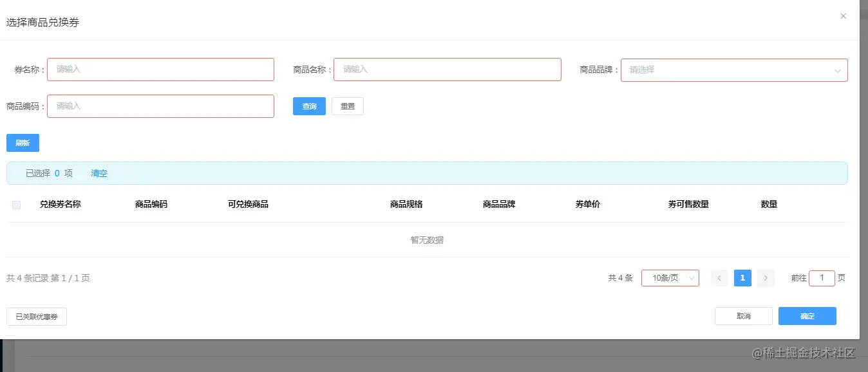
Task: Click the 前往 page number input
Action: click(822, 278)
